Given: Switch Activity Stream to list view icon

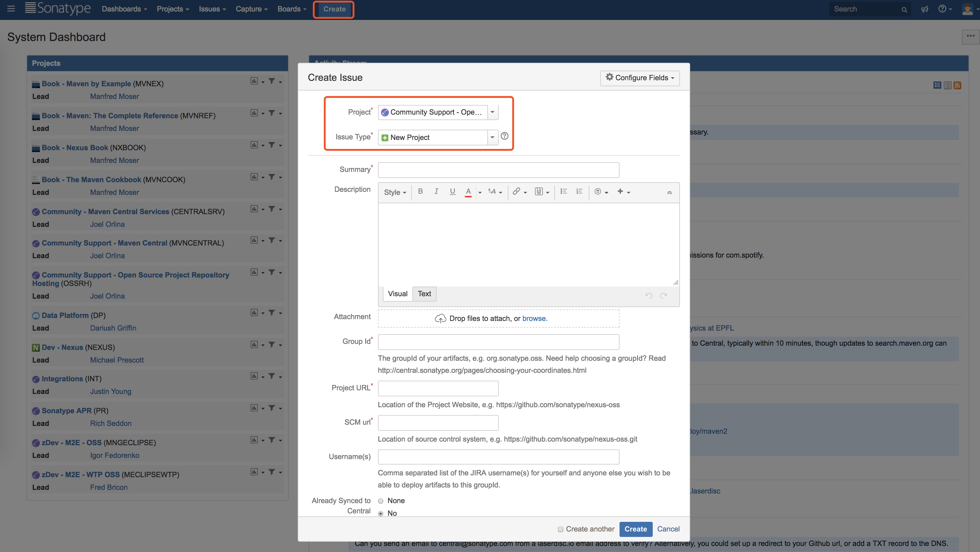Looking at the screenshot, I should [948, 85].
